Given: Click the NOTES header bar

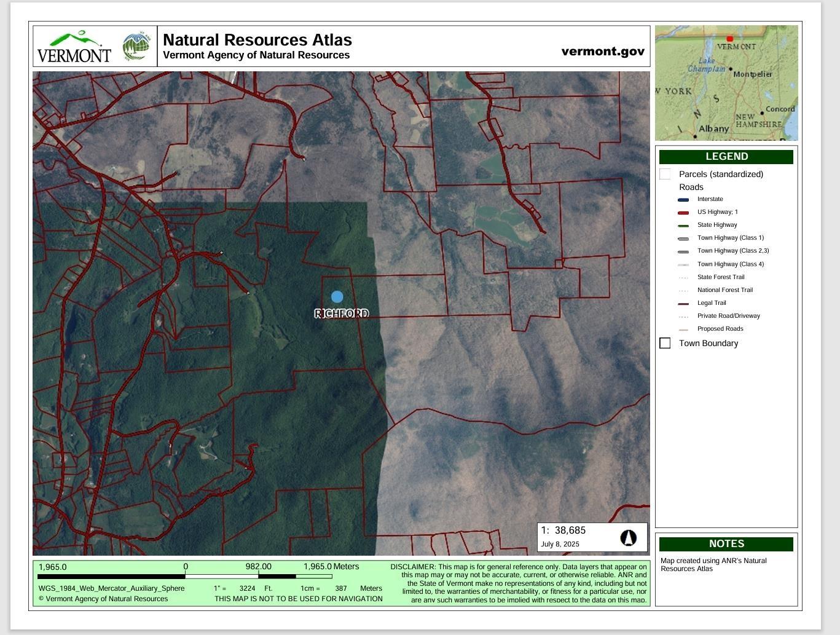Looking at the screenshot, I should point(726,544).
